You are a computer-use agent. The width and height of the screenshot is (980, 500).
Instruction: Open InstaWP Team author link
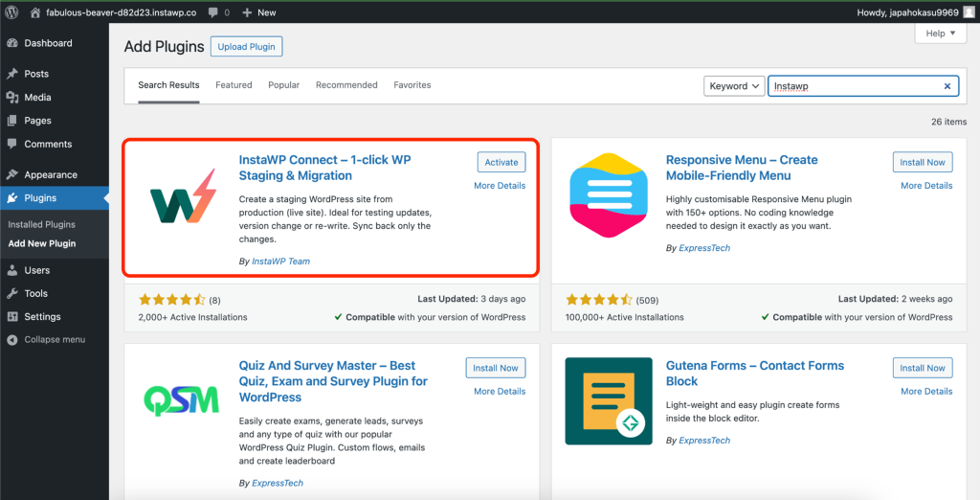[280, 261]
